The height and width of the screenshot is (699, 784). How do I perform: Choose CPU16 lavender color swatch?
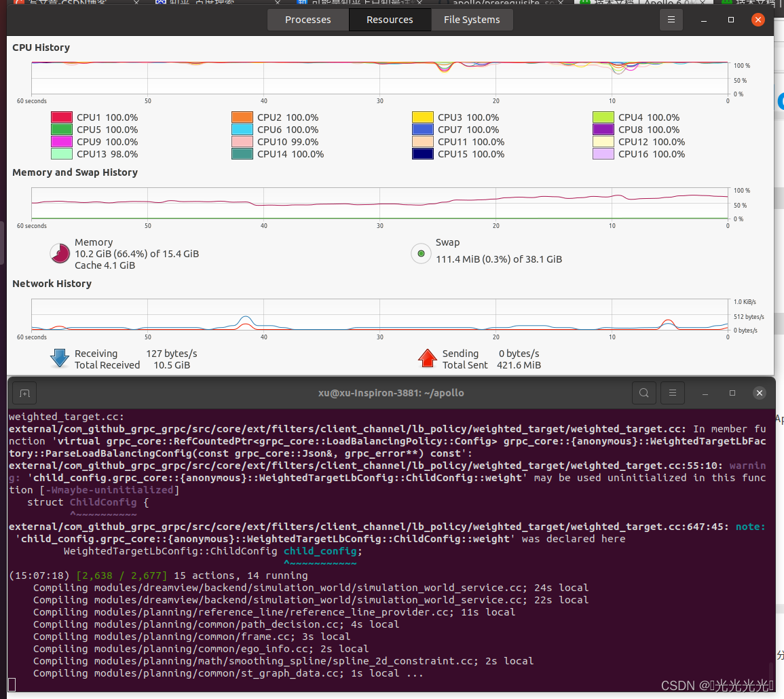(603, 154)
